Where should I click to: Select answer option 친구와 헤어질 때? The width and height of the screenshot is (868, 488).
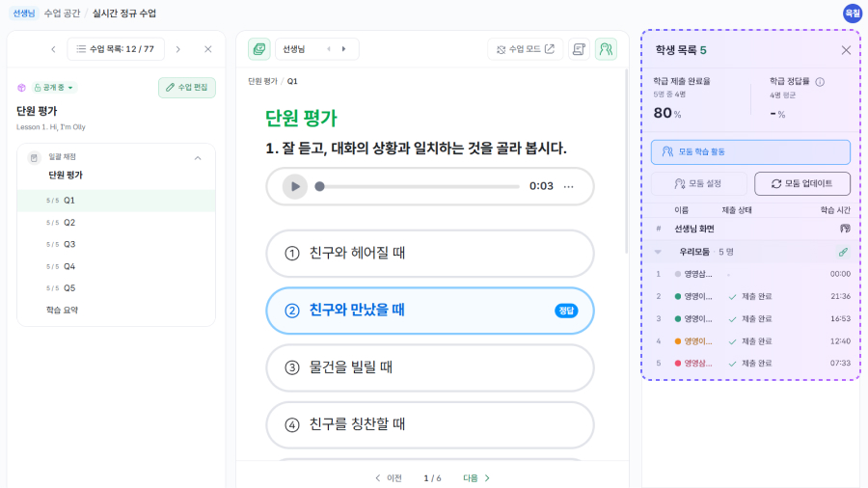pyautogui.click(x=429, y=254)
